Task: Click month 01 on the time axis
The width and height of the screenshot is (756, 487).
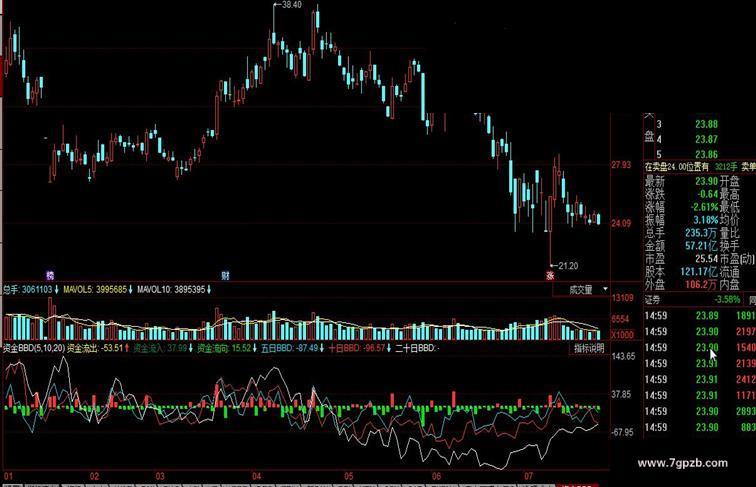Action: [9, 476]
